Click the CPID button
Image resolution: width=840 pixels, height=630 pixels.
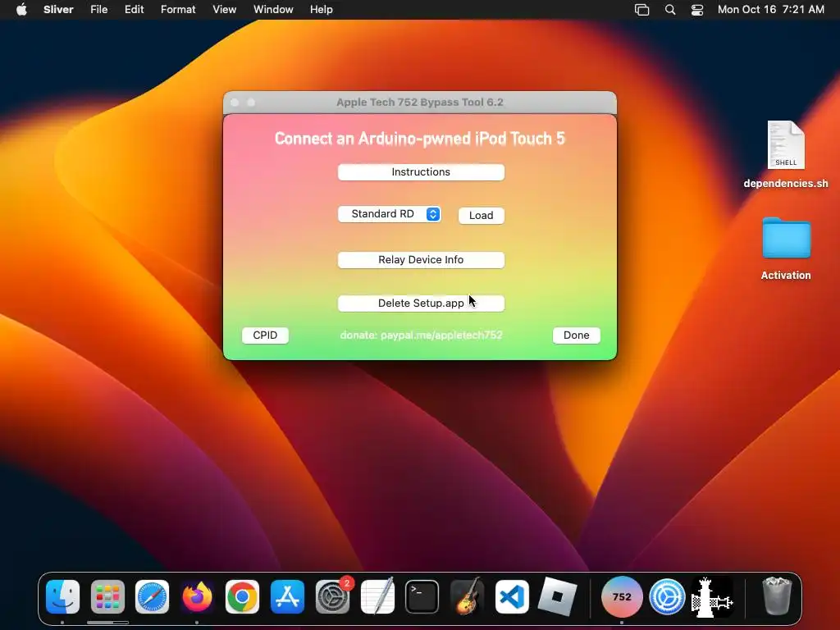pyautogui.click(x=265, y=336)
